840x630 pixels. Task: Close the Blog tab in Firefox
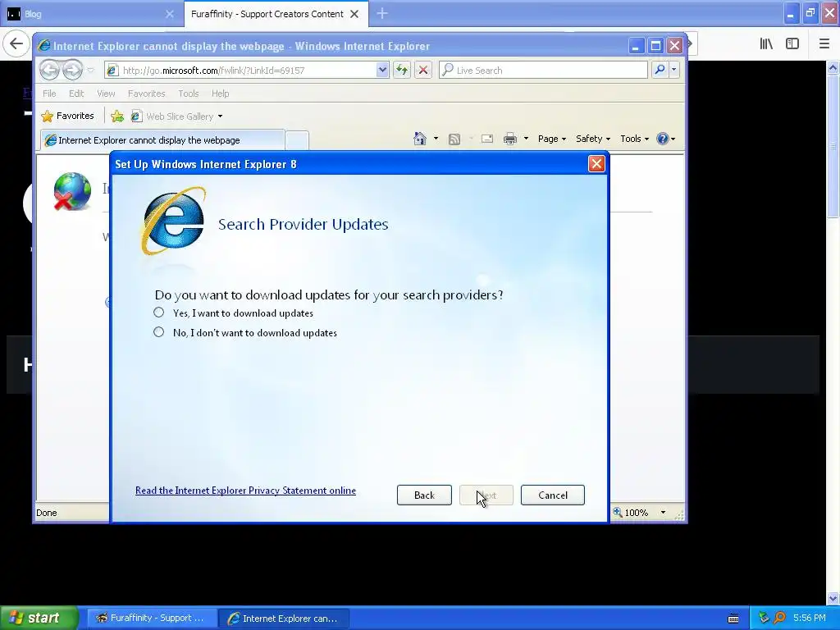click(169, 14)
